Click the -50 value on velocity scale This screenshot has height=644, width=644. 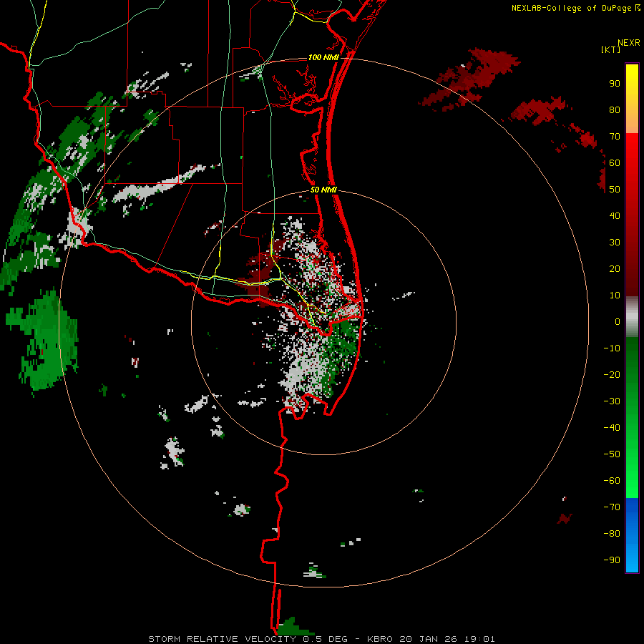(612, 454)
